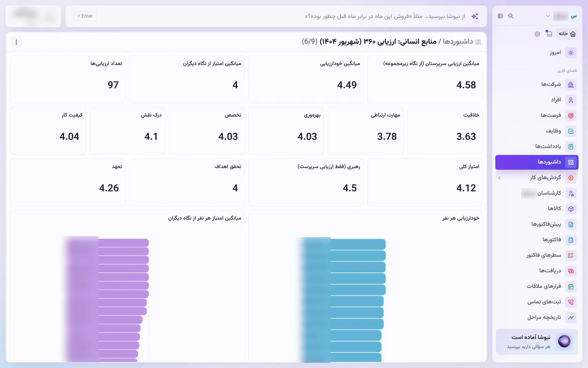This screenshot has height=368, width=588.
Task: Open the workspace switcher dropdown arrow
Action: coord(548,16)
